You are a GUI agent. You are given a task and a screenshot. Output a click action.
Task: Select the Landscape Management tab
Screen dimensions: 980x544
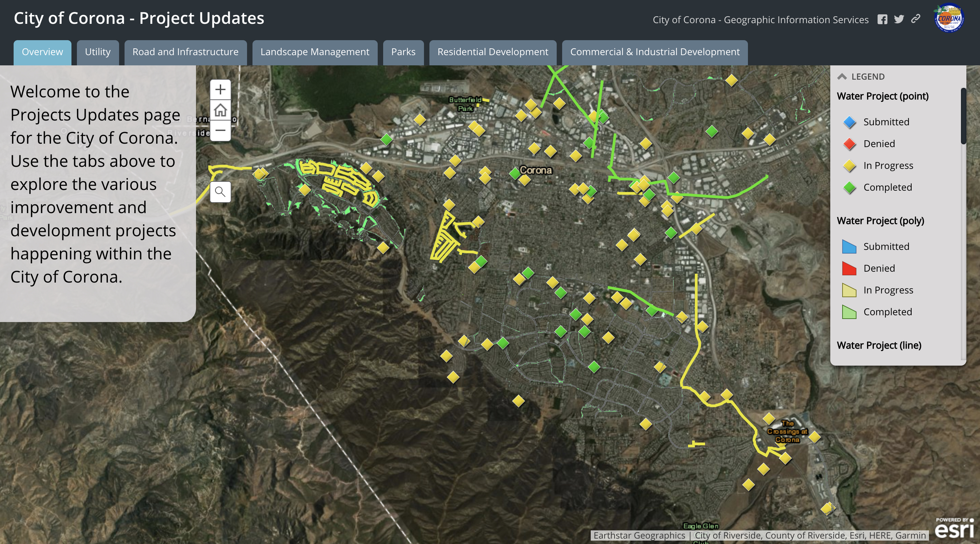(315, 52)
